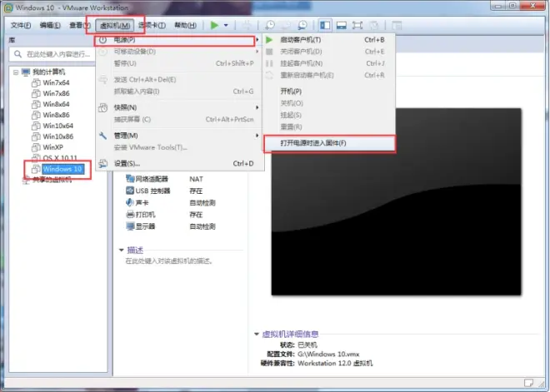This screenshot has width=550, height=392.
Task: Open the 管理(M) submenu
Action: (x=179, y=136)
